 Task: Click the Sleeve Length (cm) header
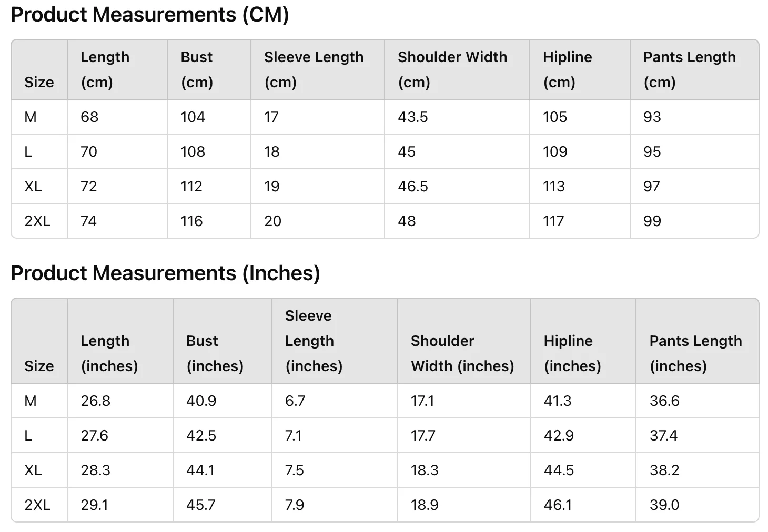pyautogui.click(x=318, y=69)
